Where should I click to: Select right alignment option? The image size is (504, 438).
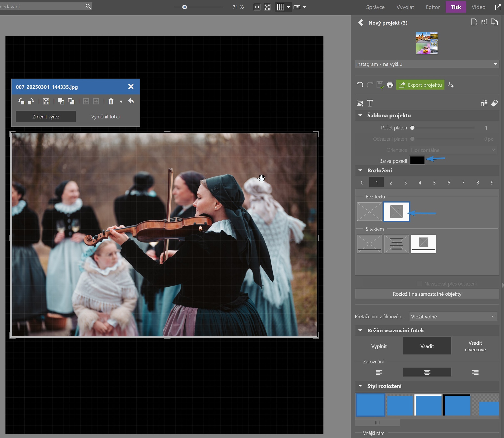(475, 372)
